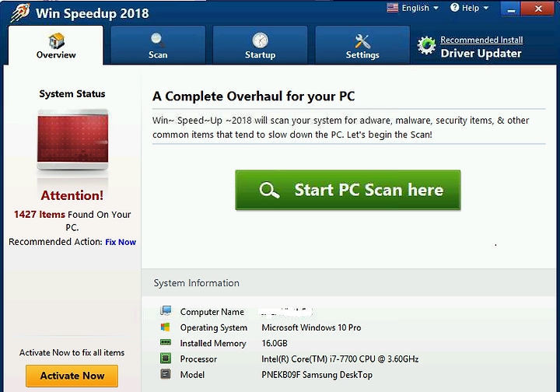Click the Operating System label
This screenshot has width=560, height=392.
214,327
